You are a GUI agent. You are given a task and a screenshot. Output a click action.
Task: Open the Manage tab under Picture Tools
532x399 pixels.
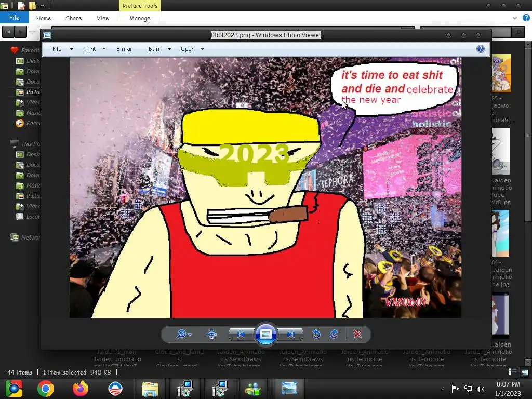coord(140,18)
